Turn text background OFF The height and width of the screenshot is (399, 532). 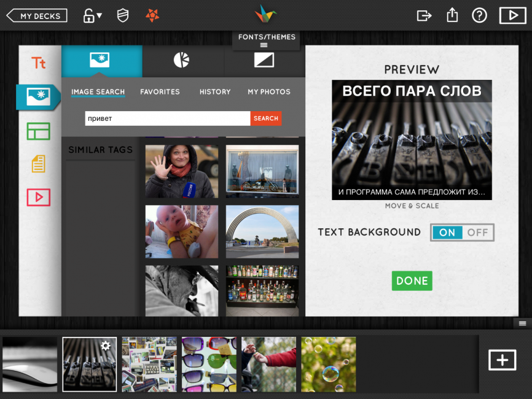(x=477, y=233)
